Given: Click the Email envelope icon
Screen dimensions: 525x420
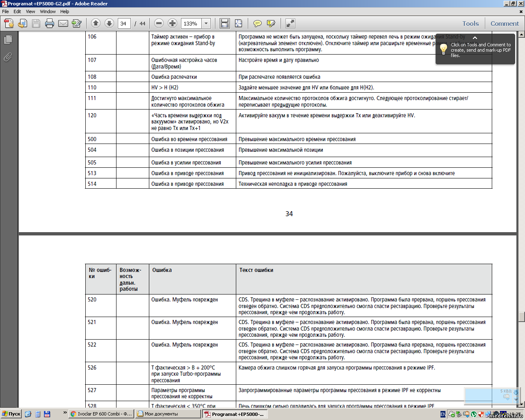Looking at the screenshot, I should [x=63, y=23].
